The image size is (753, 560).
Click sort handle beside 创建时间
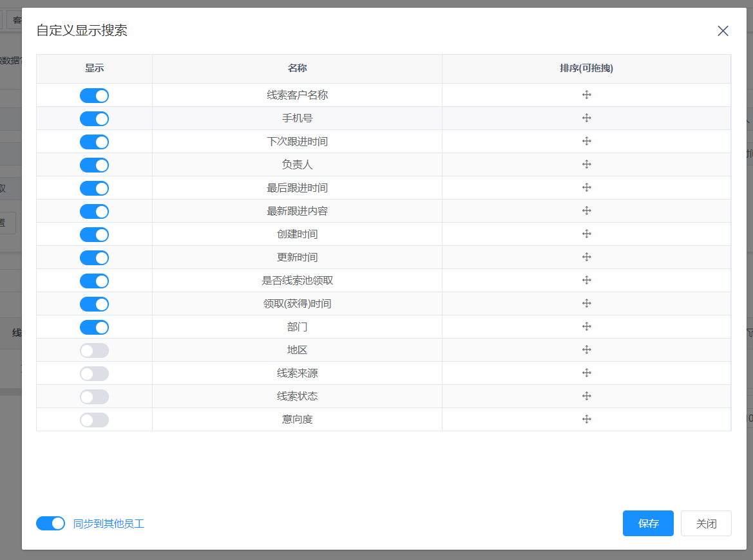586,234
